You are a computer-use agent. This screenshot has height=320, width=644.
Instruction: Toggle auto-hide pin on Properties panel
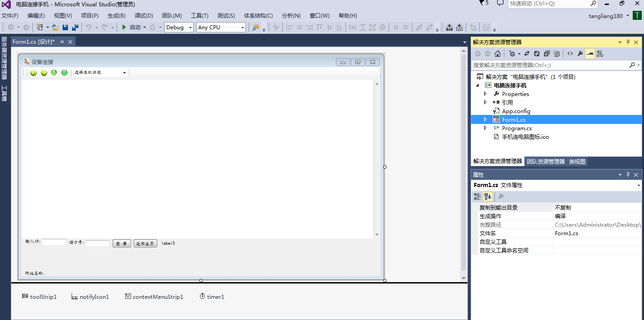point(628,174)
